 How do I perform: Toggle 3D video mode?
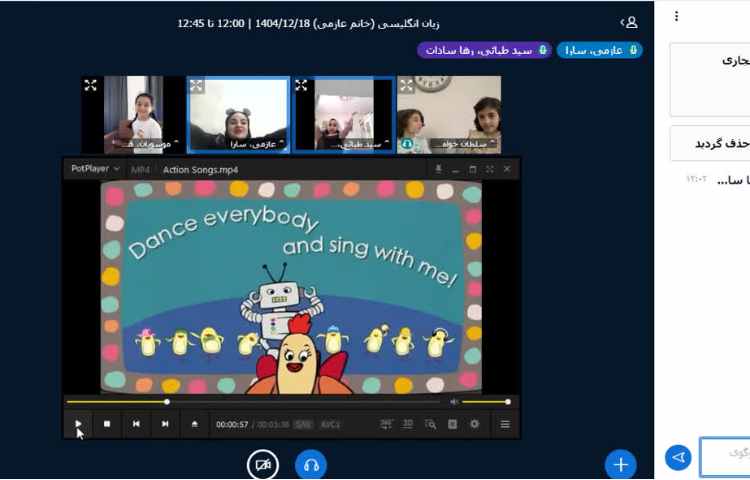point(408,424)
